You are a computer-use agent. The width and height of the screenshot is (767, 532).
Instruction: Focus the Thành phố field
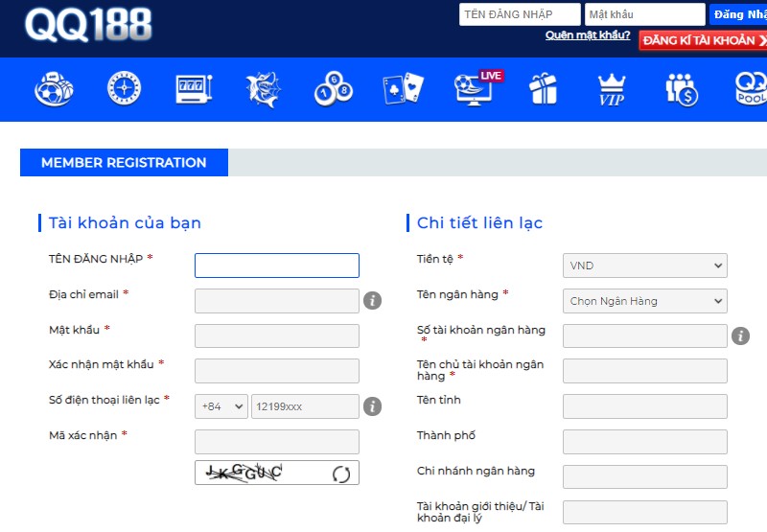pos(644,442)
